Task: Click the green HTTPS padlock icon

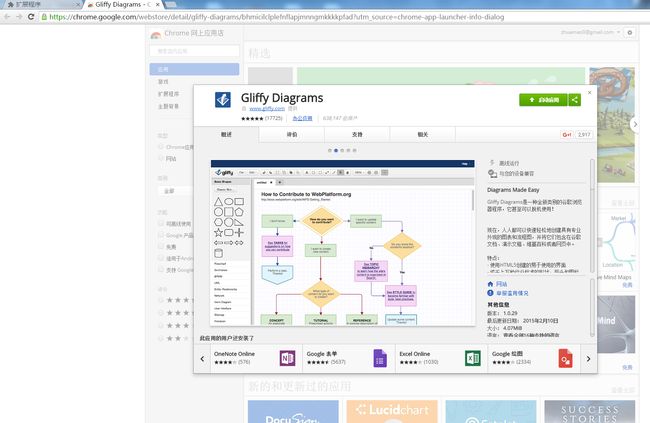Action: click(44, 17)
